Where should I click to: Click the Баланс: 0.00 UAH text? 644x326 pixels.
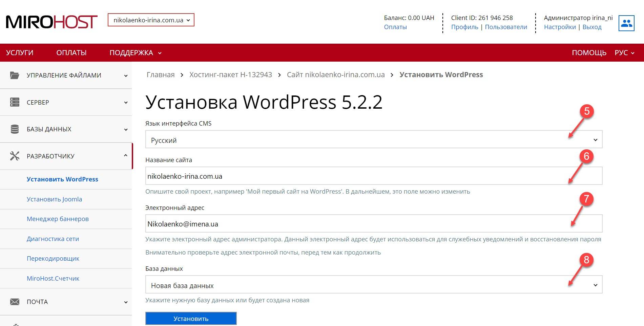409,18
